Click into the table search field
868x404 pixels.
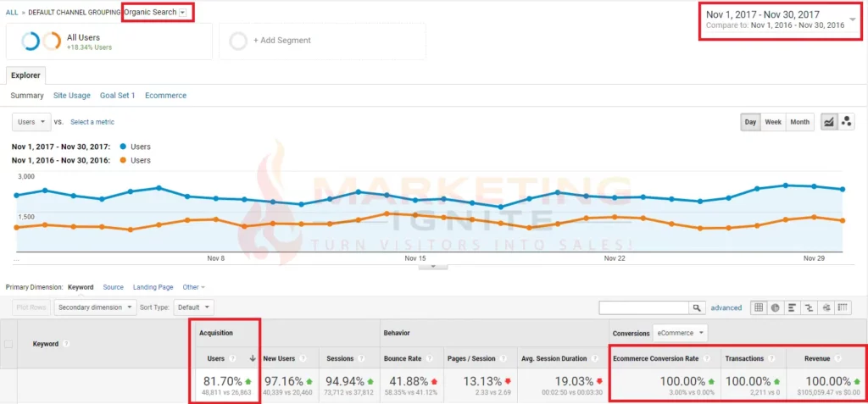[643, 307]
